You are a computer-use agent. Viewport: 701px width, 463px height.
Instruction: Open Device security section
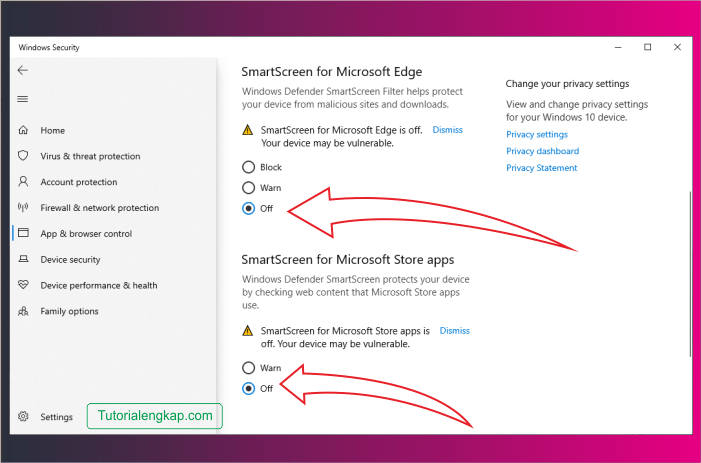70,260
